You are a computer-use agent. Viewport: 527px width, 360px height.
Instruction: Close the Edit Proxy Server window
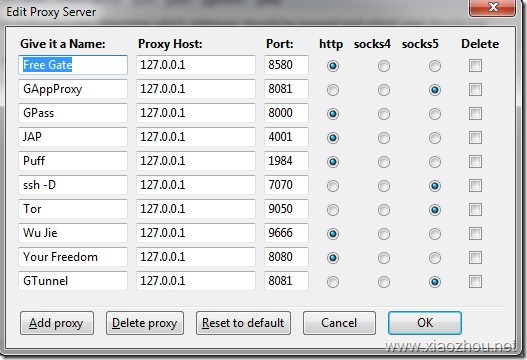492,7
